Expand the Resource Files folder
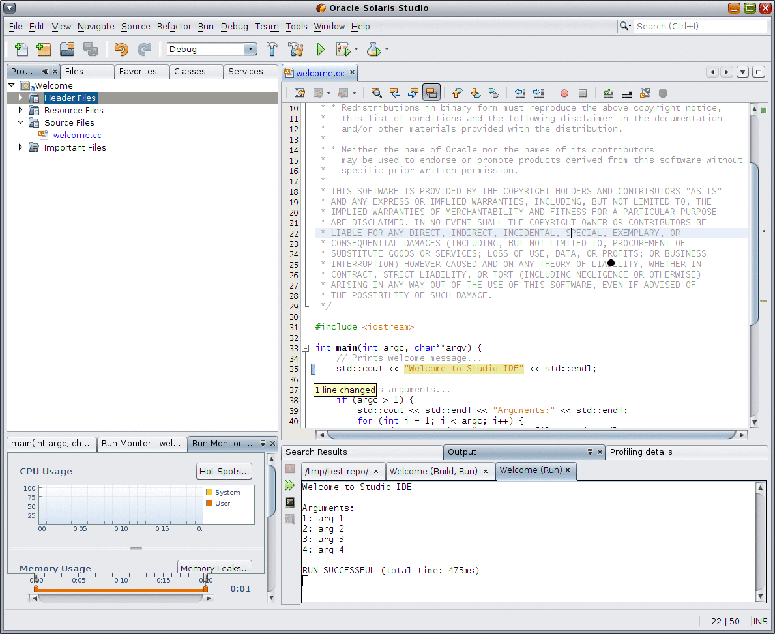Viewport: 775px width, 634px height. pos(20,110)
